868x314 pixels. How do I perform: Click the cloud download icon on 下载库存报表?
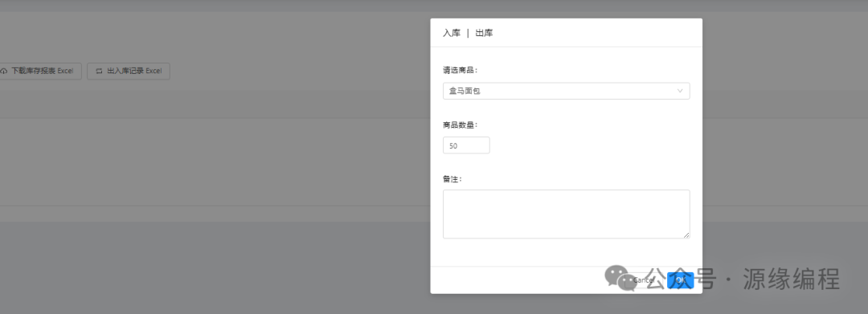click(4, 71)
